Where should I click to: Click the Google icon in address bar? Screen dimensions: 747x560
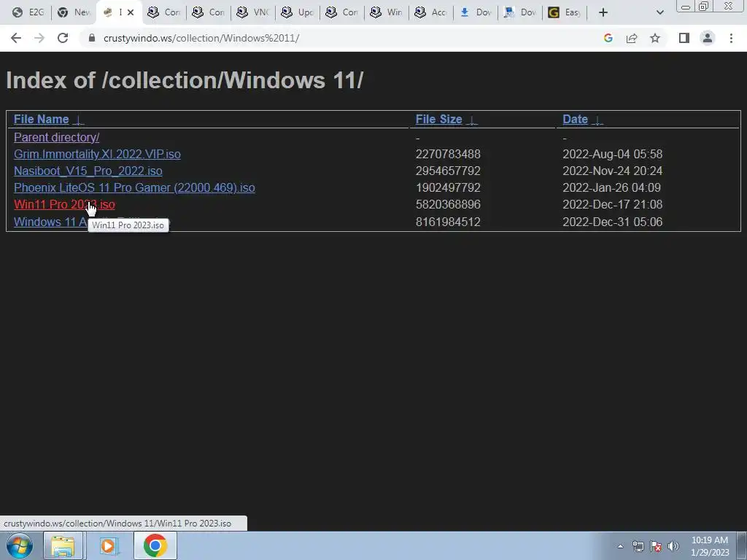(x=608, y=38)
